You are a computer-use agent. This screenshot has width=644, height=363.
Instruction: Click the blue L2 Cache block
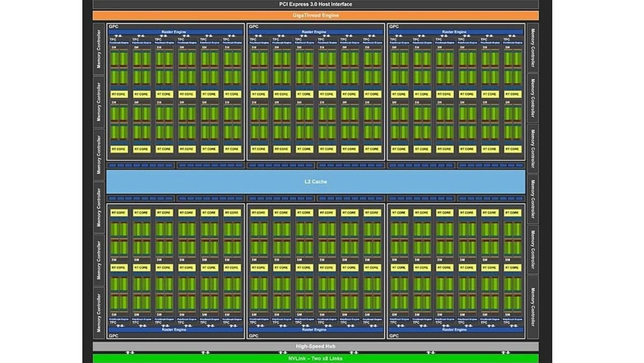pyautogui.click(x=316, y=181)
